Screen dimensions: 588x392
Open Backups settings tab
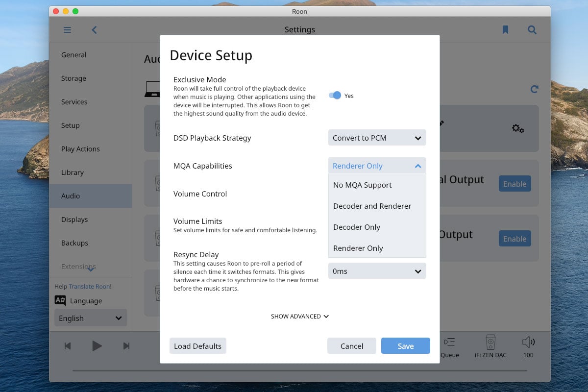pos(91,243)
